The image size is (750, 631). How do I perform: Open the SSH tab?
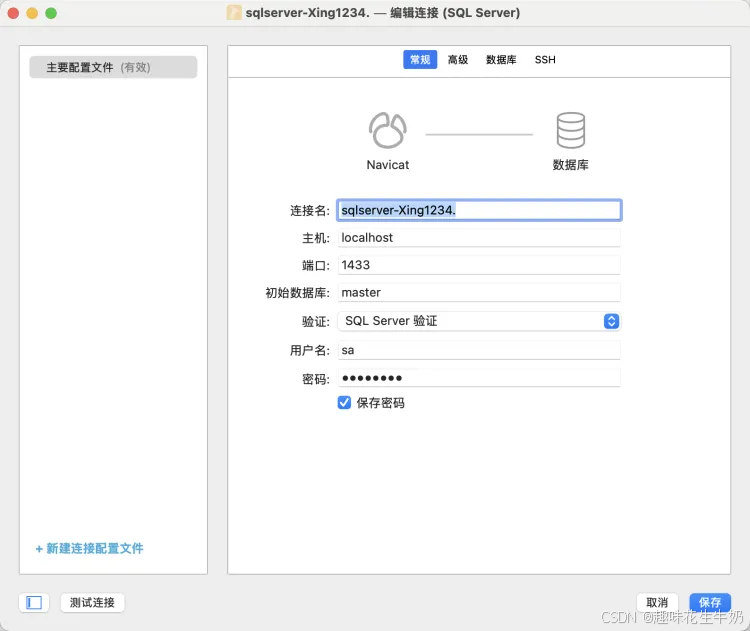[x=545, y=60]
